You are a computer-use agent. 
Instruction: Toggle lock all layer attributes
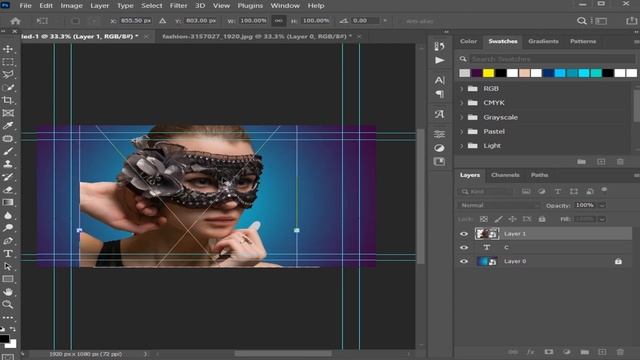point(542,219)
